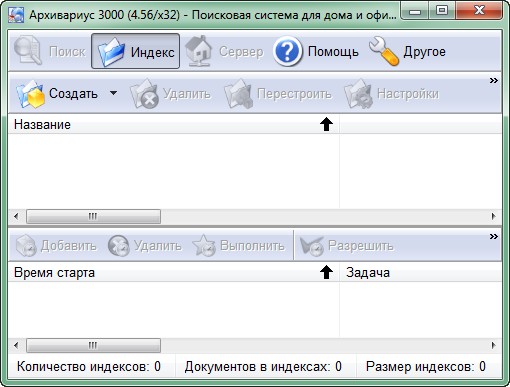Image resolution: width=510 pixels, height=387 pixels.
Task: Click the Индекс tab label
Action: 152,52
